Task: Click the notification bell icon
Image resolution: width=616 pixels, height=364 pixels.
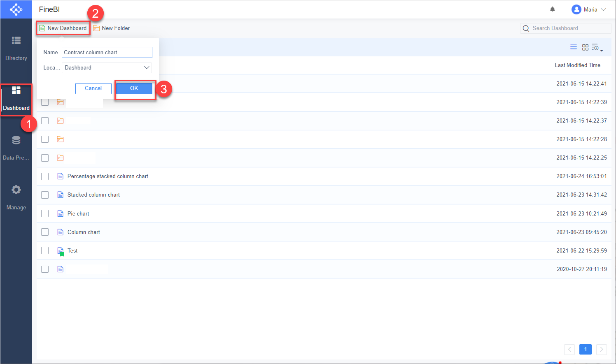Action: pyautogui.click(x=553, y=9)
